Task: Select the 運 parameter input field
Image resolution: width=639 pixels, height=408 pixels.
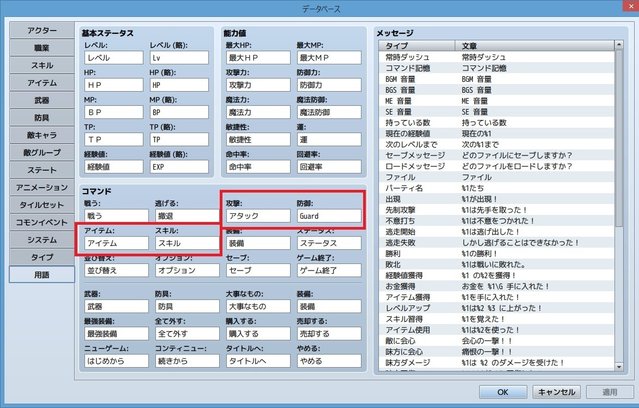Action: [329, 139]
